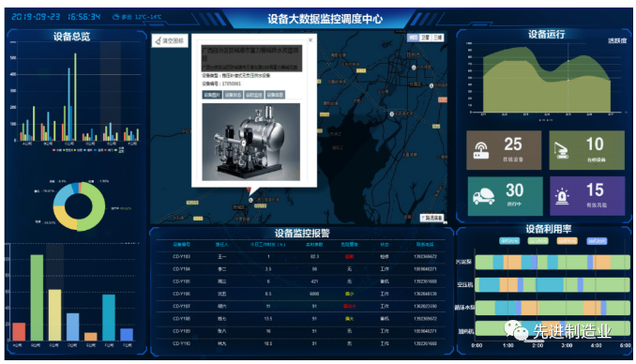Click the blue legend swatch in 设备利用率
Viewport: 636px width, 364px height.
(597, 241)
